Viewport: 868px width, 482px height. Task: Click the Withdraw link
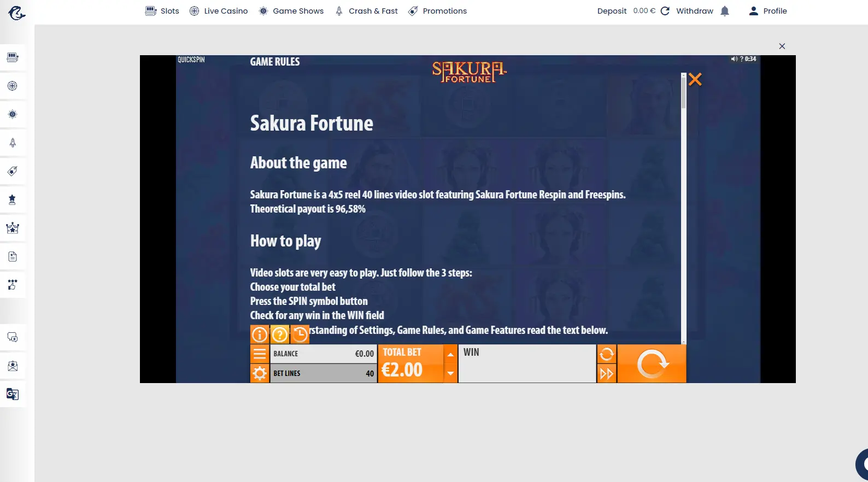[x=695, y=11]
